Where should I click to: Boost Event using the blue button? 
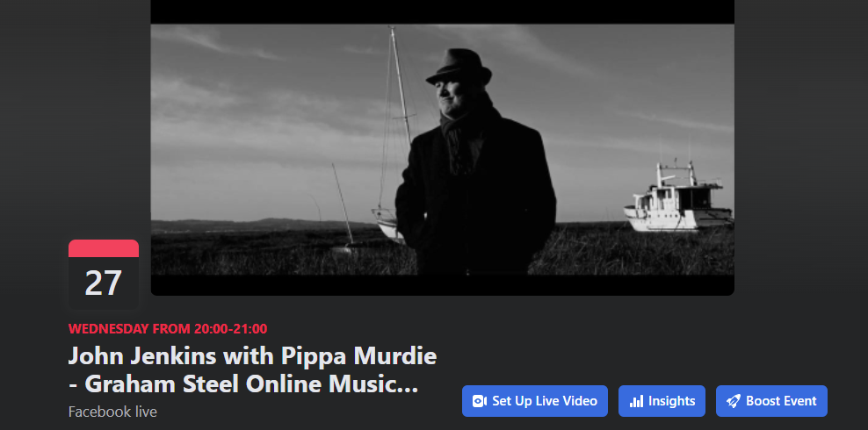[x=771, y=401]
